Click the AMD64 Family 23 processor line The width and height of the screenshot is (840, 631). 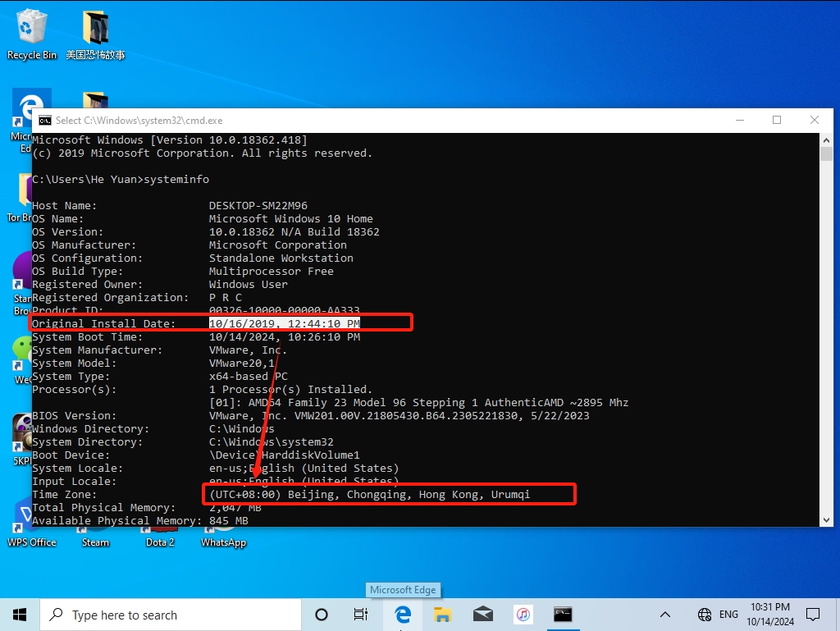(x=419, y=402)
